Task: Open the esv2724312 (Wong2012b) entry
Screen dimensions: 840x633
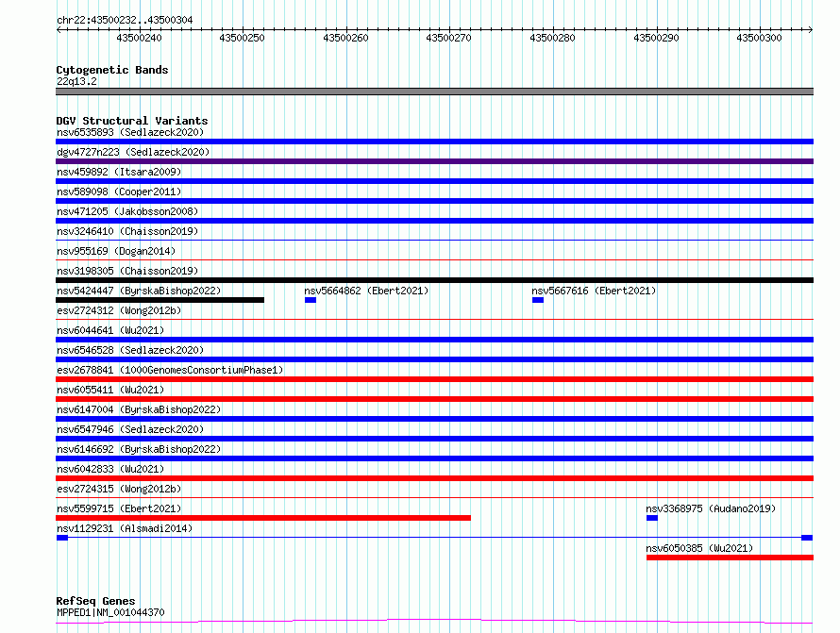Action: point(119,310)
